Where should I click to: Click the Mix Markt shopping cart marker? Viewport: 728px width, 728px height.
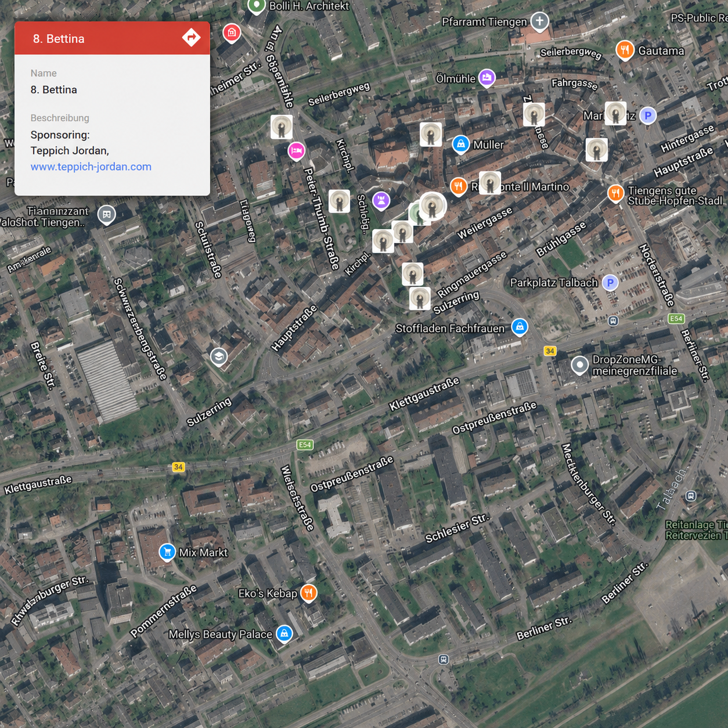click(167, 552)
